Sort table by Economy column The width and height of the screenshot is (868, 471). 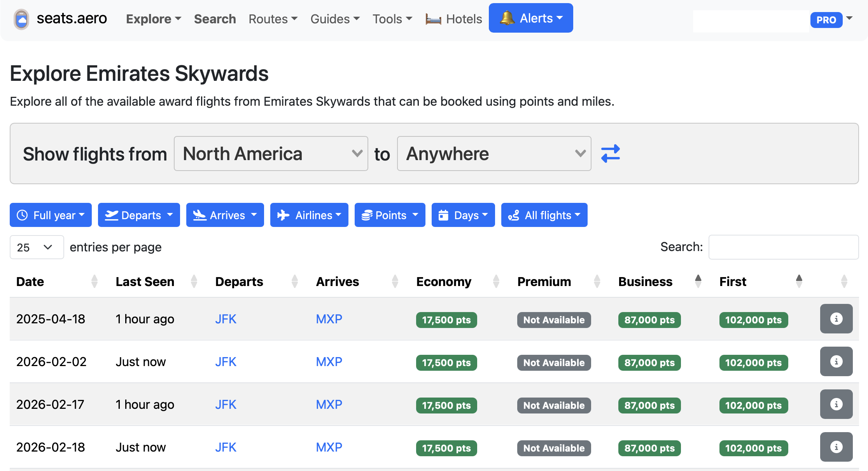click(496, 281)
